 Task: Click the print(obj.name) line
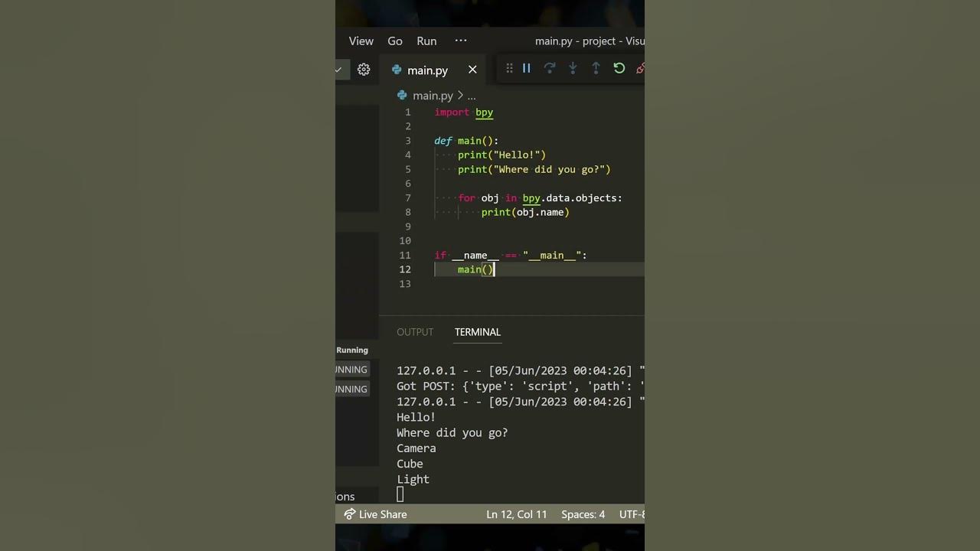525,213
